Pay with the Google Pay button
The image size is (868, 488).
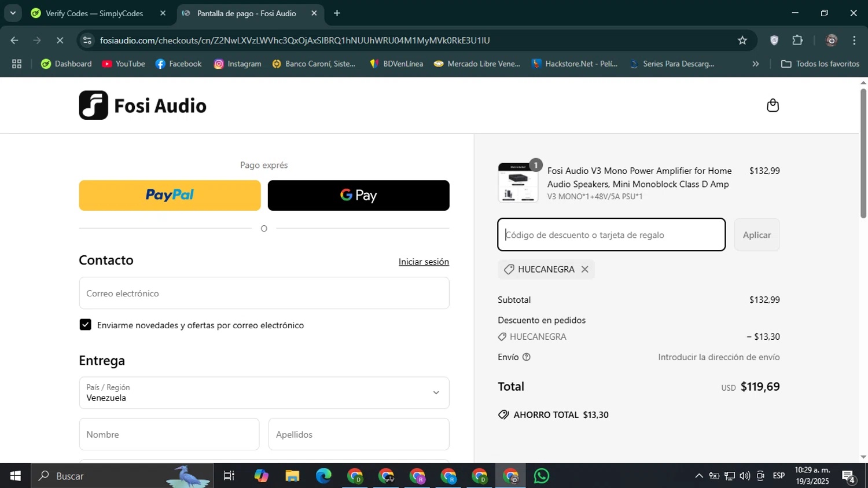click(358, 195)
